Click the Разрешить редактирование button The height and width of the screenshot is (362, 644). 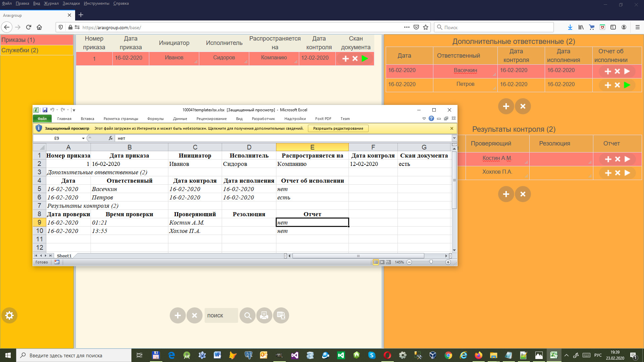[338, 128]
